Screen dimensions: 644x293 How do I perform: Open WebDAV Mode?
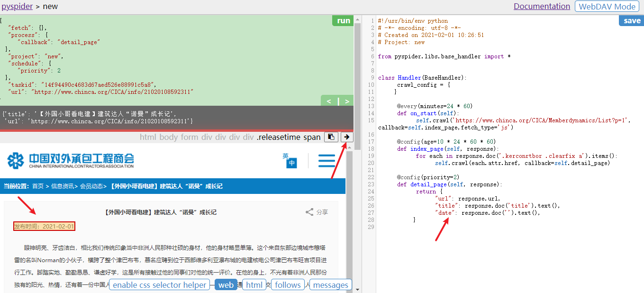click(607, 6)
